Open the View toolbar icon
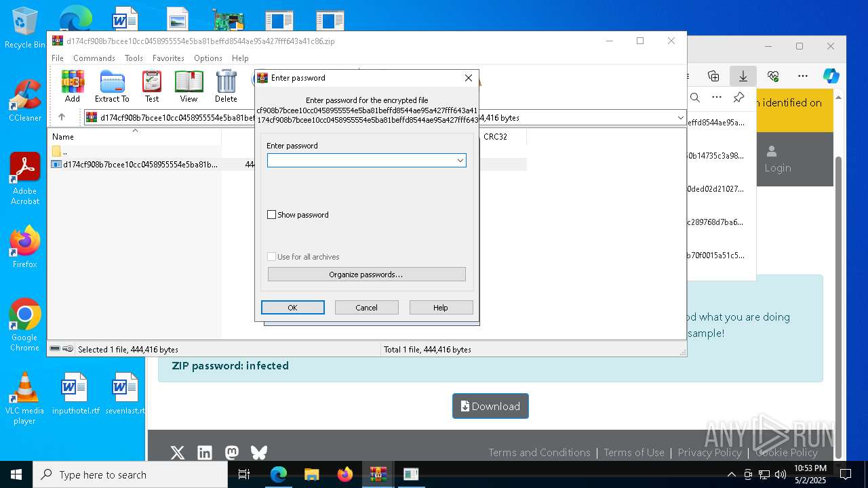 click(x=189, y=86)
